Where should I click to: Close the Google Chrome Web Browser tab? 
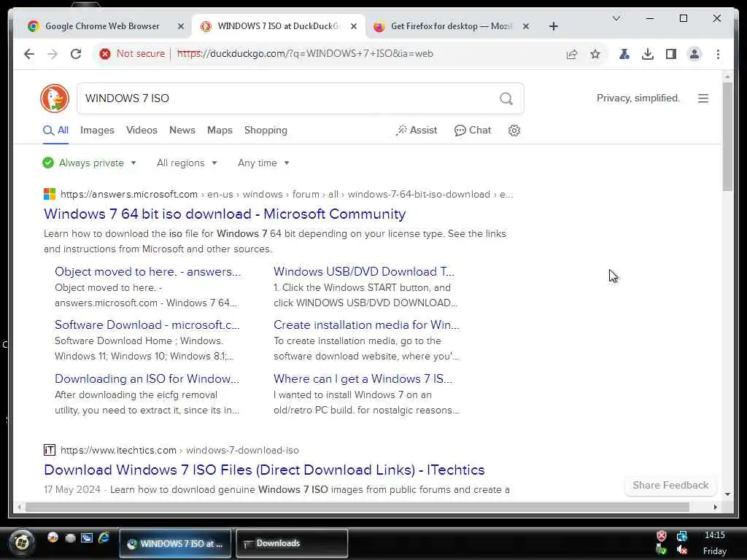pyautogui.click(x=181, y=27)
